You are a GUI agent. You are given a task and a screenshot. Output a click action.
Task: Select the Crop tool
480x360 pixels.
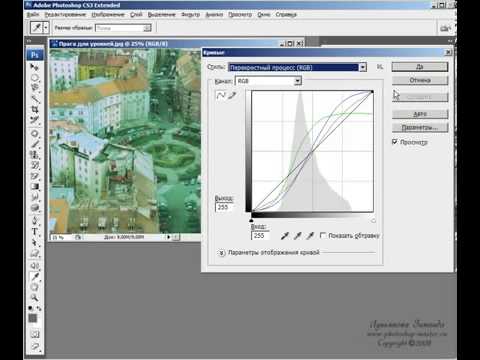tap(34, 109)
